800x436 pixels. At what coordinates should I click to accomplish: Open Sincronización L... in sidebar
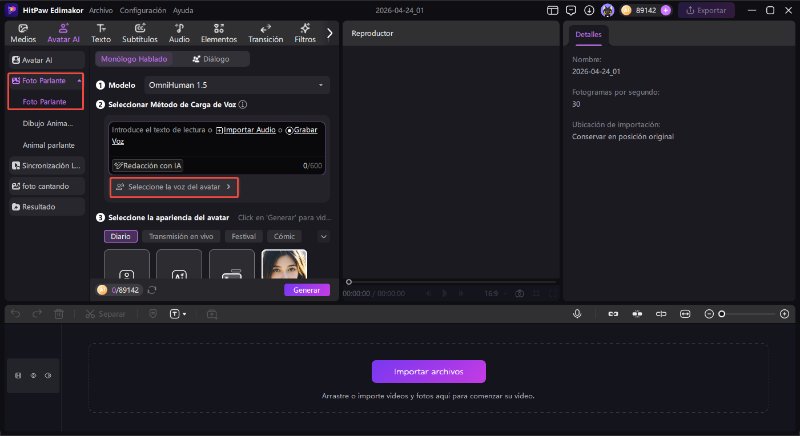click(46, 166)
